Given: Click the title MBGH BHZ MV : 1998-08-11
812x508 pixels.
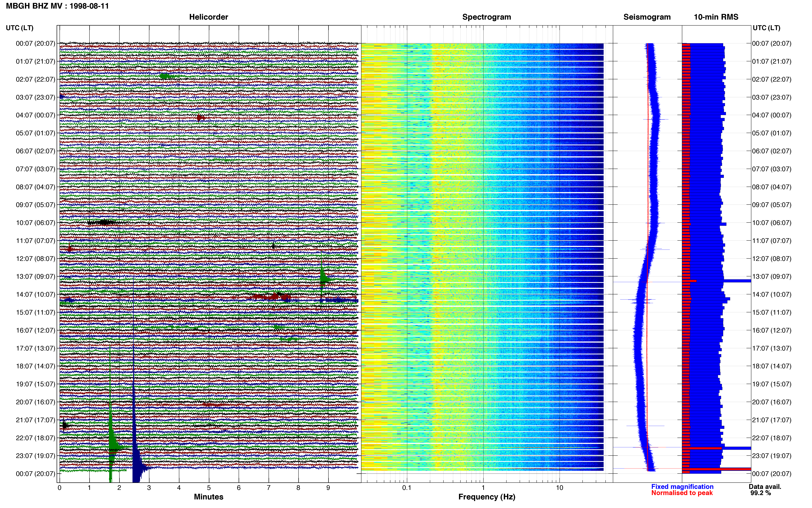Looking at the screenshot, I should 57,6.
